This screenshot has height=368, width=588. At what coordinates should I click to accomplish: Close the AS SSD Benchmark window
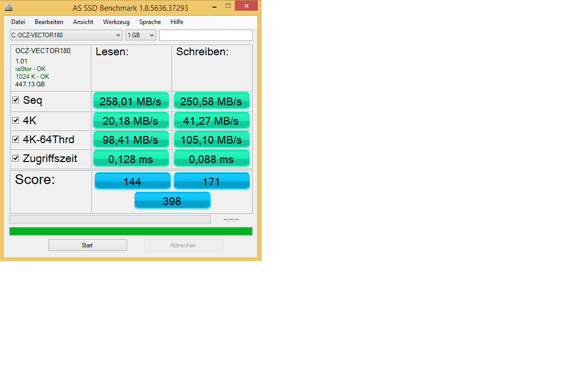[247, 6]
